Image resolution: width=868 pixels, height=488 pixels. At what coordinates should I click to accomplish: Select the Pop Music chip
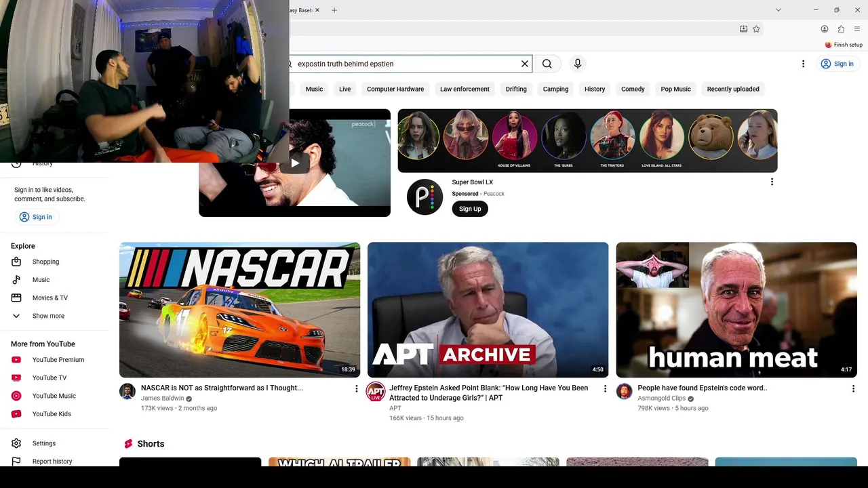pyautogui.click(x=676, y=89)
